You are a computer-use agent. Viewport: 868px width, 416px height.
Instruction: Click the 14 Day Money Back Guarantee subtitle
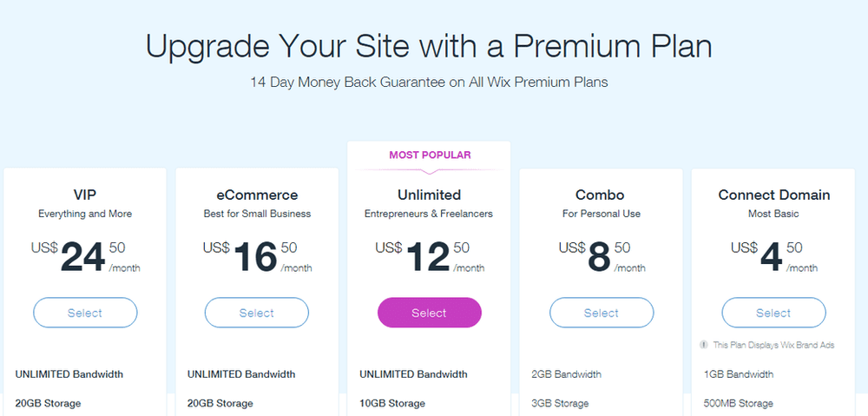[429, 83]
